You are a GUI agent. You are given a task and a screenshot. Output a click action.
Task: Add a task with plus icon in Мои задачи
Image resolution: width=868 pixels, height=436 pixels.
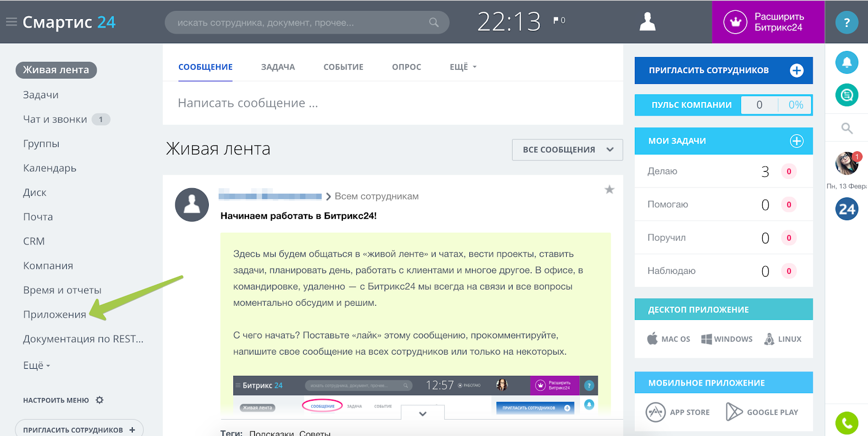coord(796,141)
